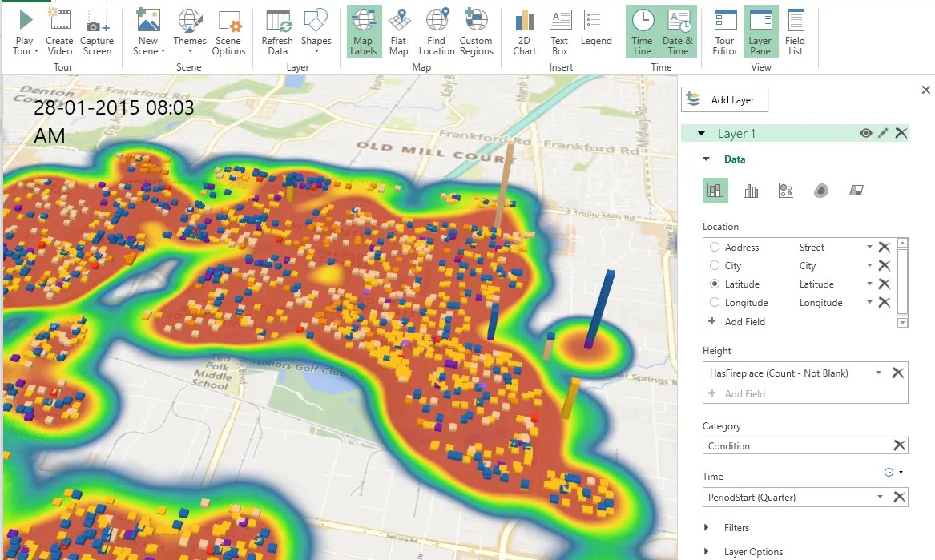Select the Clustered Column visualization type
Viewport: 935px width, 560px height.
(752, 190)
